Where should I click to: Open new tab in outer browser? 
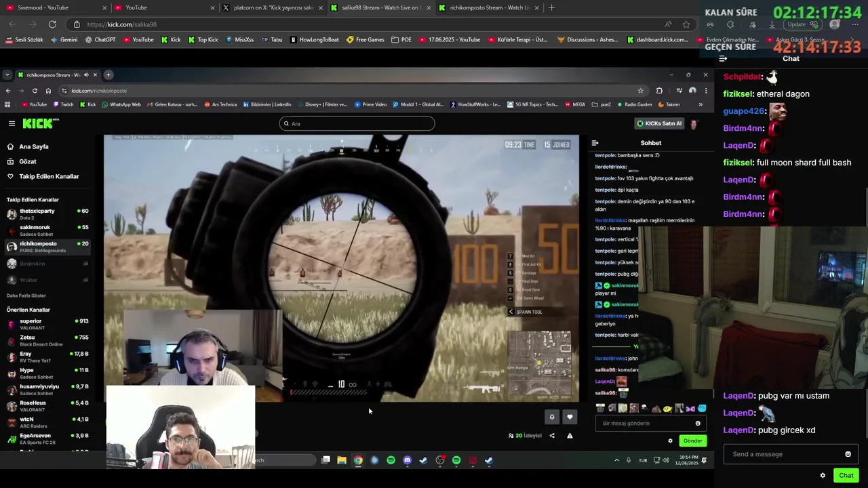(x=551, y=7)
